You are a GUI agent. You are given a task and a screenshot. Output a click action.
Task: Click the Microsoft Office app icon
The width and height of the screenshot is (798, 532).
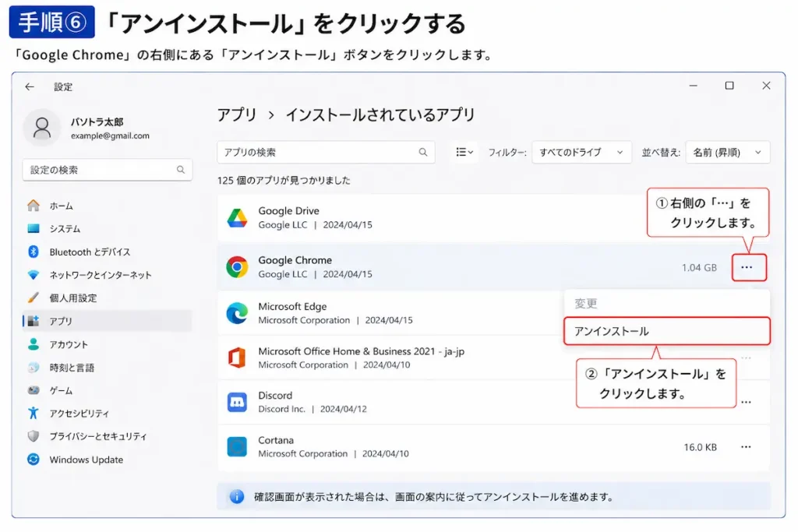[x=237, y=358]
